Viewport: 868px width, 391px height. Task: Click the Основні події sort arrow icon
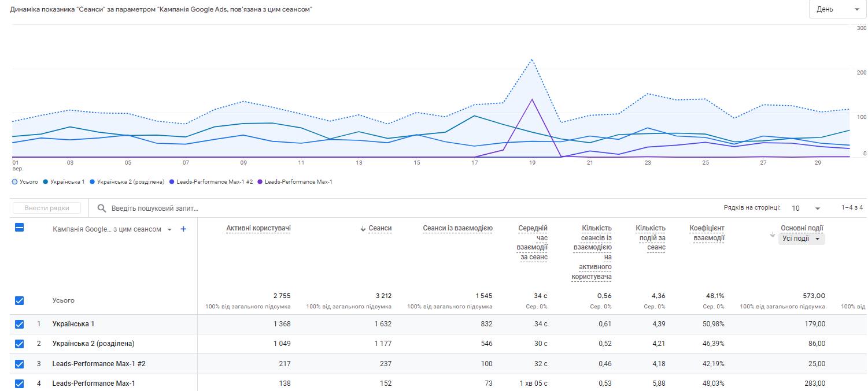tap(772, 234)
